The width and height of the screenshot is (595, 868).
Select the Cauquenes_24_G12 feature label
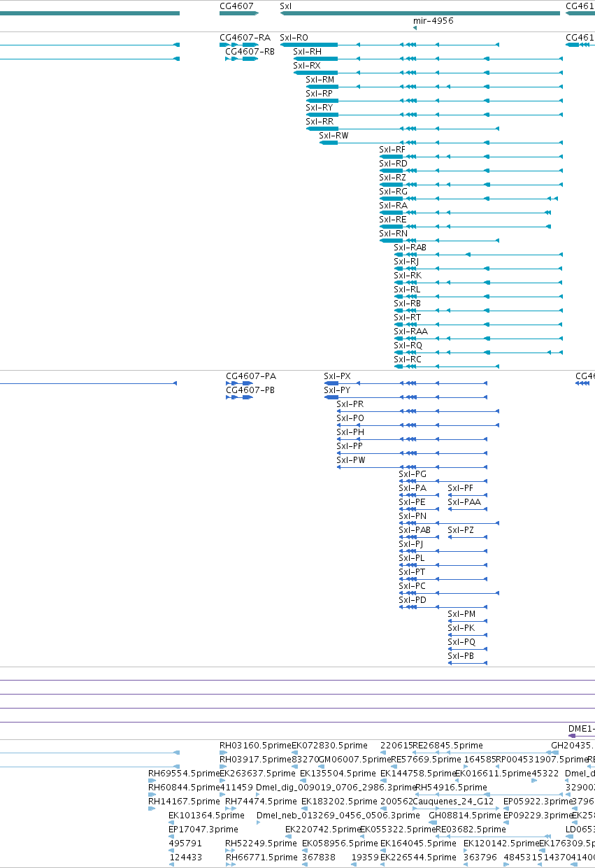(x=454, y=802)
